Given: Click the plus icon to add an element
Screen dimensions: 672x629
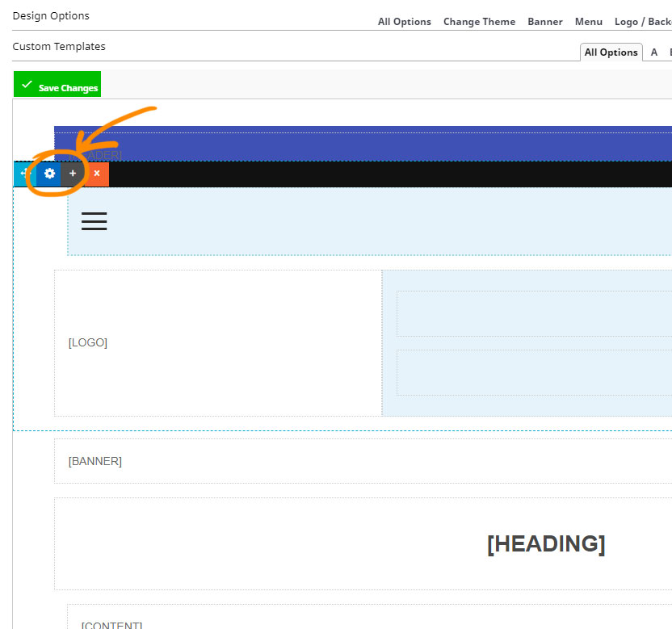Looking at the screenshot, I should pos(73,174).
